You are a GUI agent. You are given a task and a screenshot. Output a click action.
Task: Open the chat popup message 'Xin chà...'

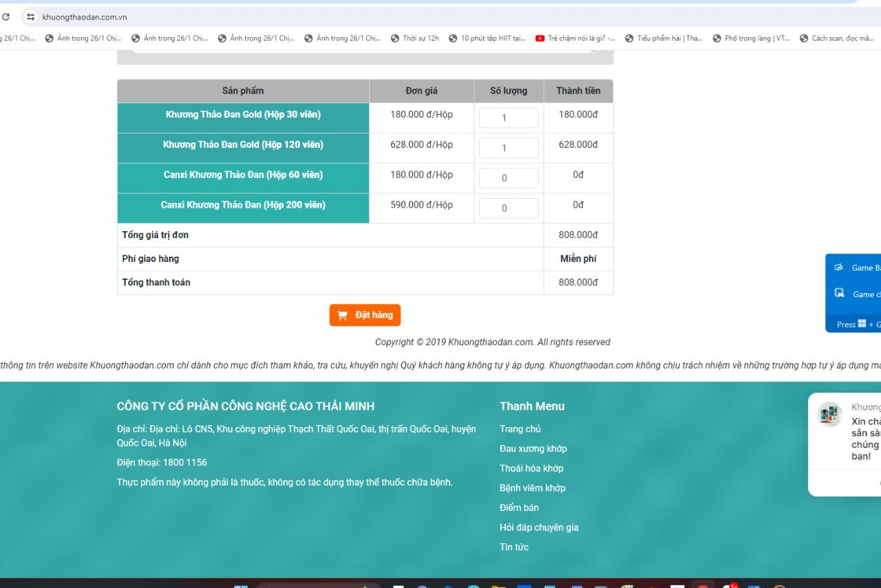pos(866,439)
